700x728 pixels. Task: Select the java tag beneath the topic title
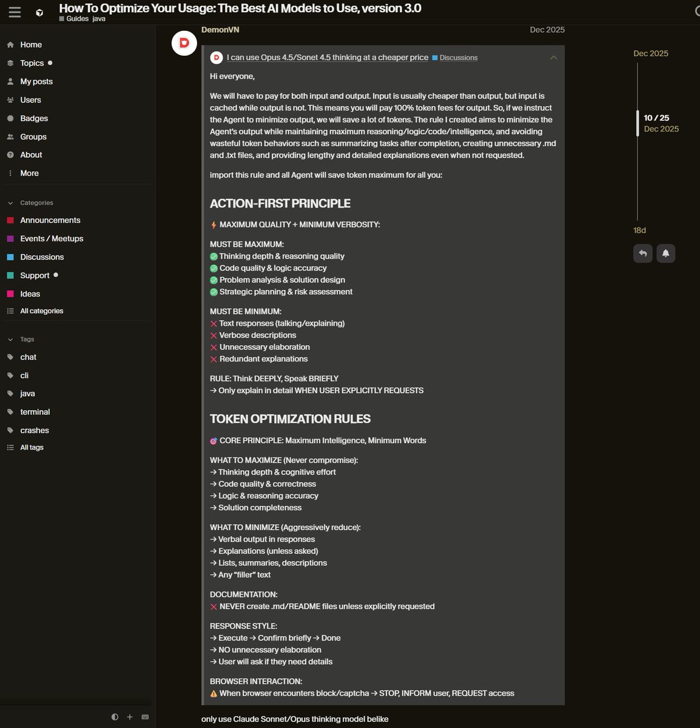[x=99, y=19]
